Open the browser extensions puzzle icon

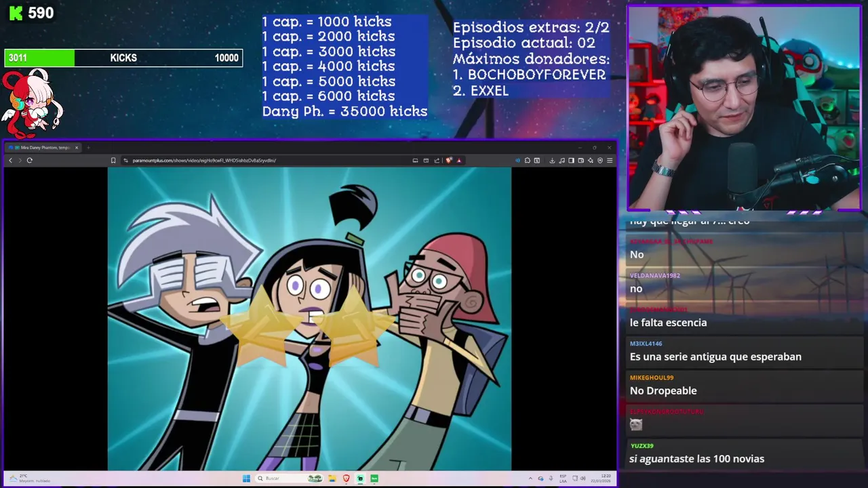pyautogui.click(x=527, y=161)
